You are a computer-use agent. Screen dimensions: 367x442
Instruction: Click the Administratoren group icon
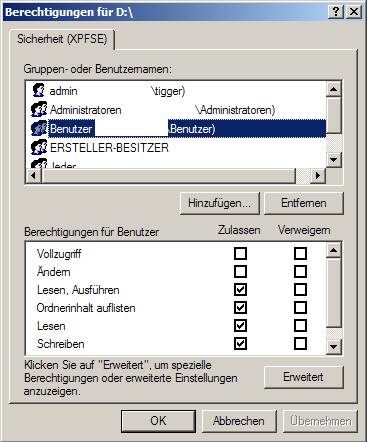point(39,110)
